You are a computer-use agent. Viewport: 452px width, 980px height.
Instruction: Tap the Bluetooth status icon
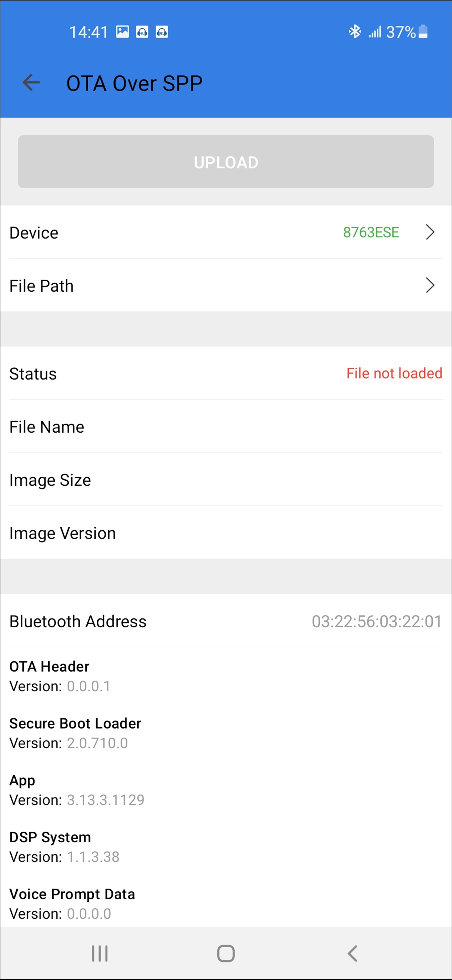[x=355, y=31]
